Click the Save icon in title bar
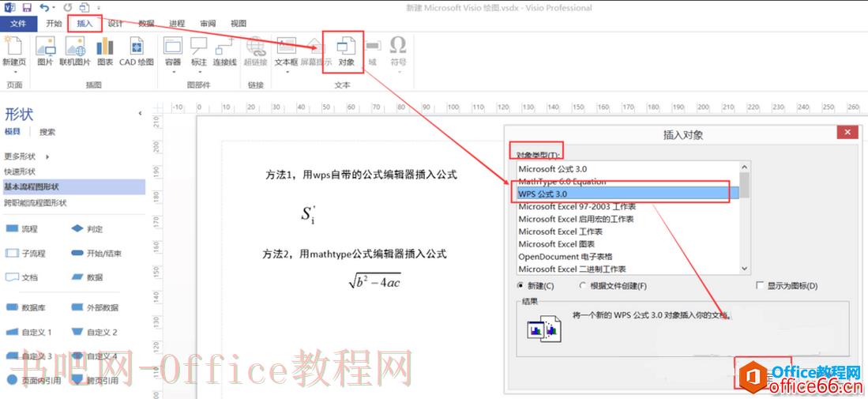The image size is (868, 399). [x=27, y=8]
